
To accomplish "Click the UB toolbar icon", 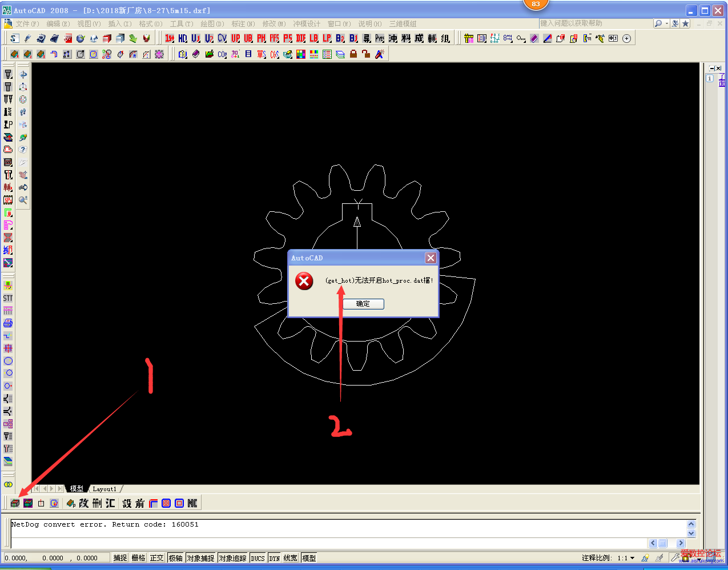I will tap(248, 38).
